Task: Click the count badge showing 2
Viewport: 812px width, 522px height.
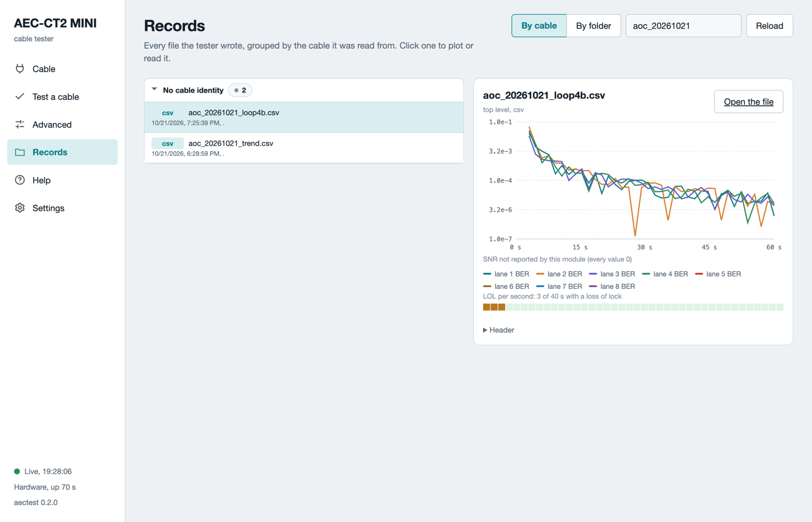Action: tap(240, 90)
